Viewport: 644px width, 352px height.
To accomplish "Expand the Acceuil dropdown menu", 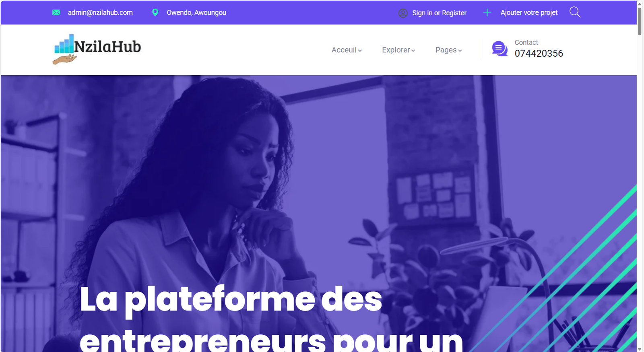I will [x=347, y=50].
